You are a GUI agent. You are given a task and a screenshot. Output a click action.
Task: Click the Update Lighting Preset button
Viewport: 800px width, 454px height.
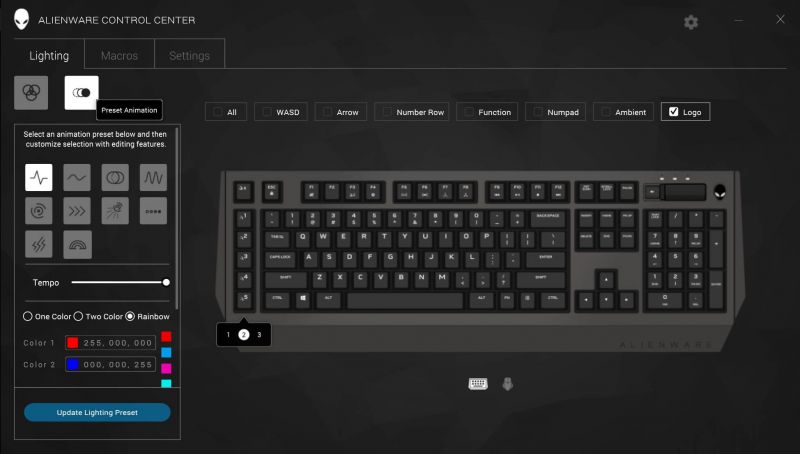[x=97, y=412]
